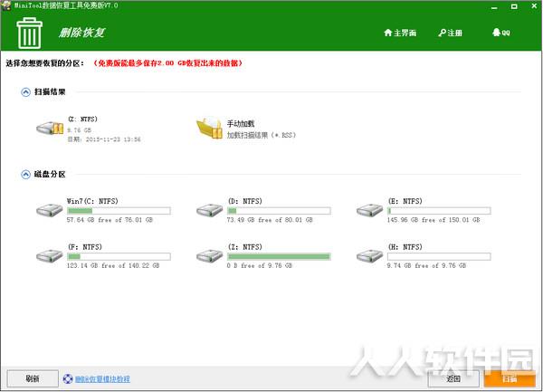Image resolution: width=543 pixels, height=392 pixels.
Task: Select the Win7 C: drive icon
Action: 50,210
